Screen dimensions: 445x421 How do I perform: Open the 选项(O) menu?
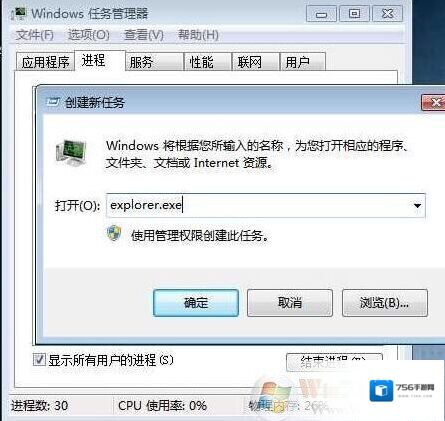tap(88, 35)
